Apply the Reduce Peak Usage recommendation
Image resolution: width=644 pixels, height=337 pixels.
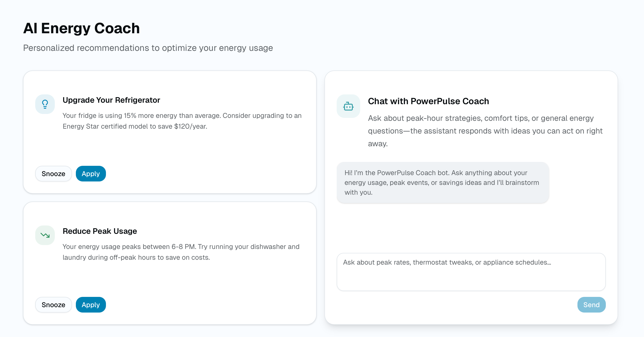pyautogui.click(x=91, y=304)
